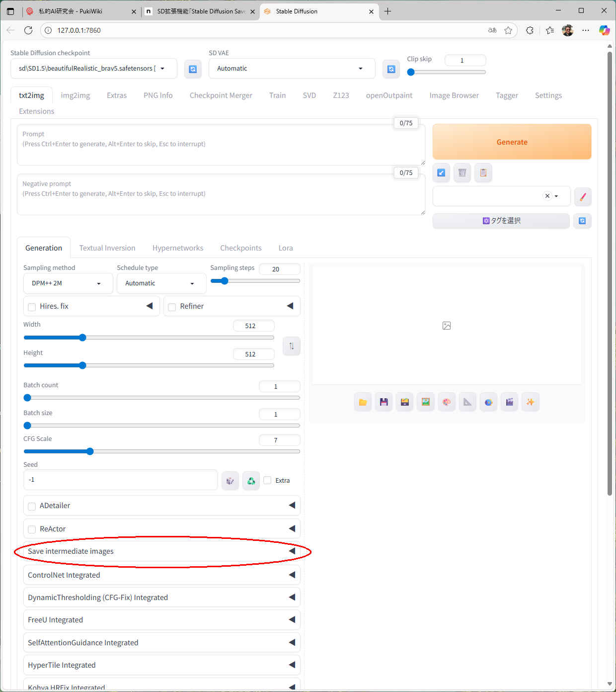616x692 pixels.
Task: Enable the Hires. fix checkbox
Action: [32, 307]
